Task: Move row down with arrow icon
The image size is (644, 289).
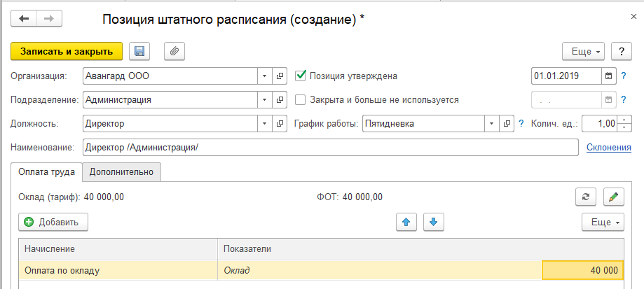Action: click(x=433, y=222)
